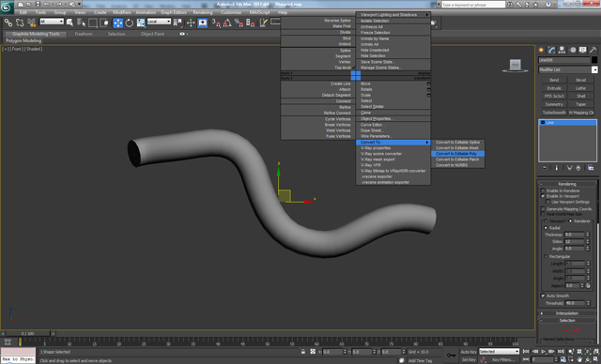
Task: Click the Bind to Space Warp icon
Action: point(31,23)
